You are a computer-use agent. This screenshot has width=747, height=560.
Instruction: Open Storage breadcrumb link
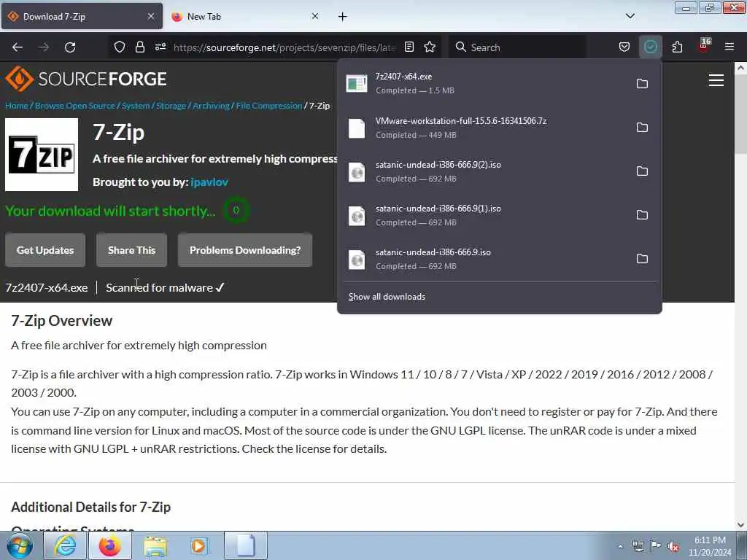[x=171, y=106]
